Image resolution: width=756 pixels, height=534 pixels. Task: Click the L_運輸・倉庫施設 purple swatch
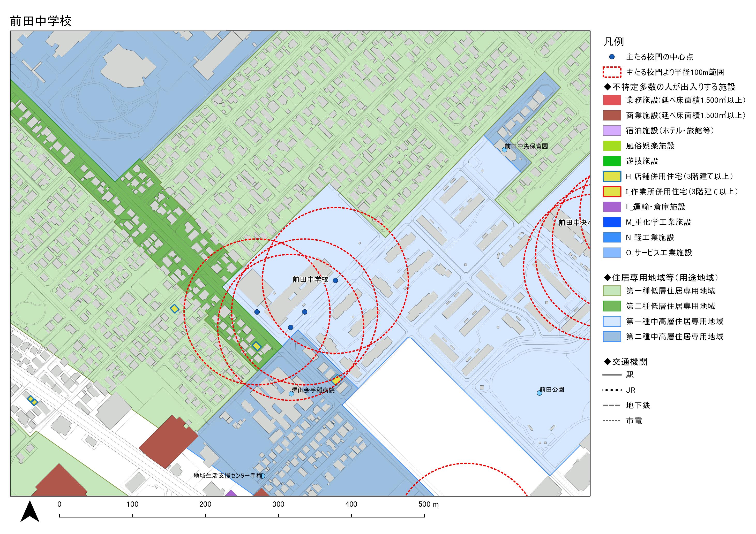click(612, 207)
